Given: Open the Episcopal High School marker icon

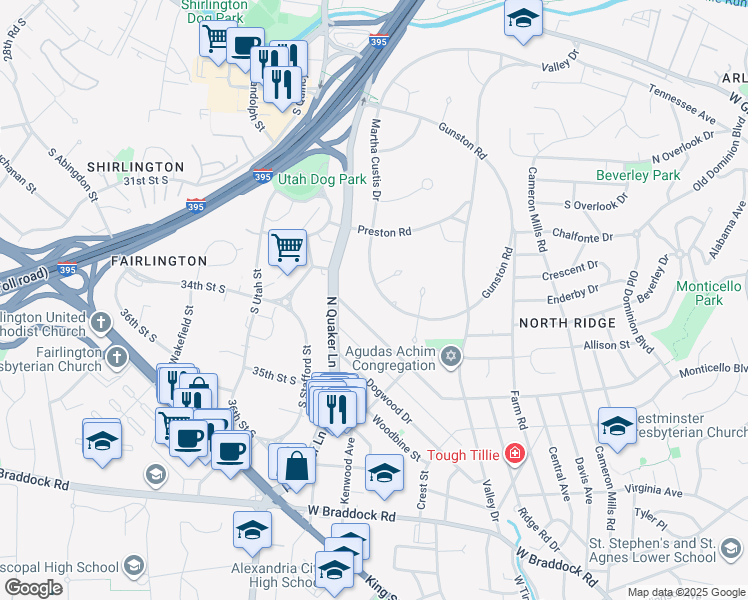Looking at the screenshot, I should point(134,565).
